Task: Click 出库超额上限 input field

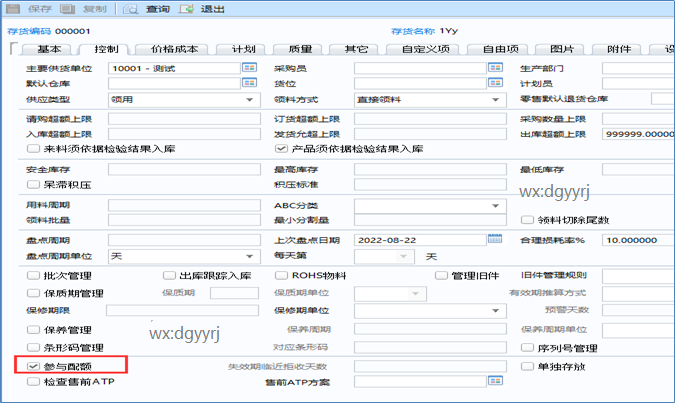Action: [x=638, y=134]
